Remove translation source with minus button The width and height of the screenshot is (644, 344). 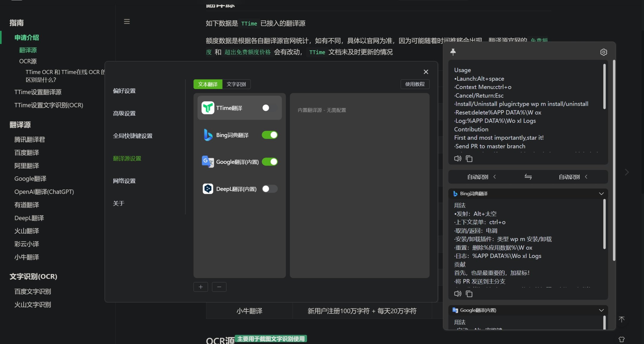[219, 287]
